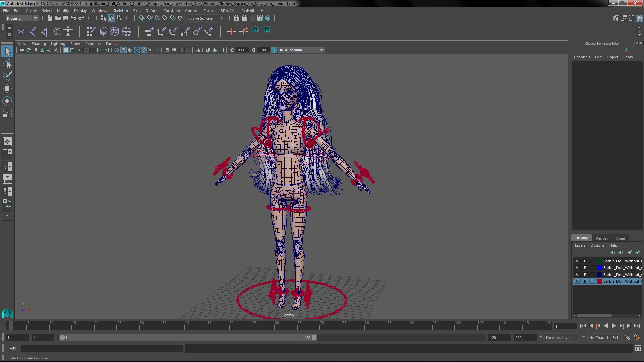Toggle visibility V of the red layer
The height and width of the screenshot is (362, 644).
pyautogui.click(x=577, y=281)
